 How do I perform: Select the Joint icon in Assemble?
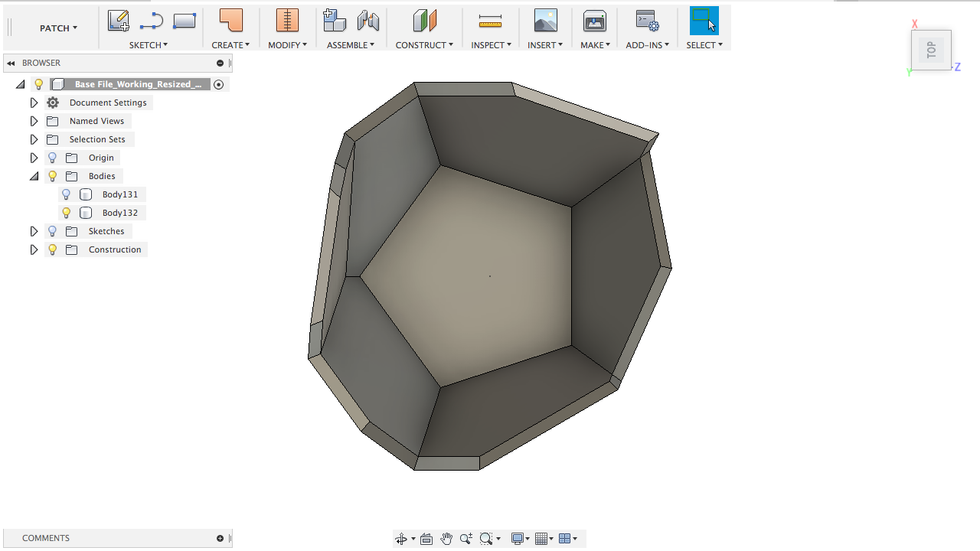pos(368,21)
